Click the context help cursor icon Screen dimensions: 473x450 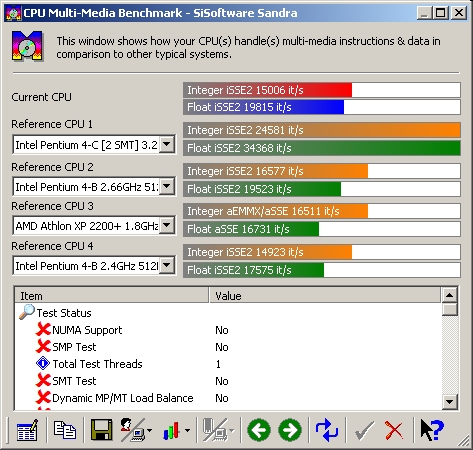[x=432, y=430]
